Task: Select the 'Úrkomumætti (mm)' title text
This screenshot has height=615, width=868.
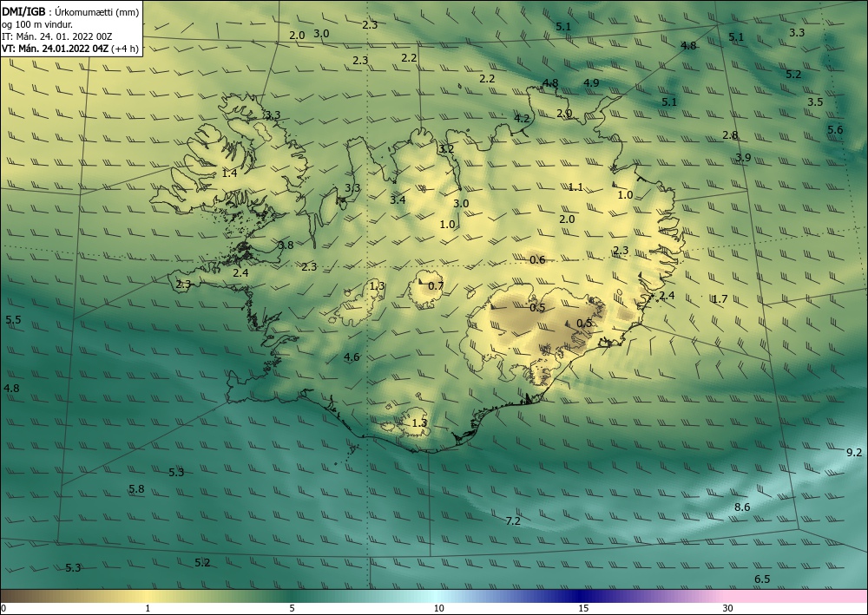Action: click(97, 12)
